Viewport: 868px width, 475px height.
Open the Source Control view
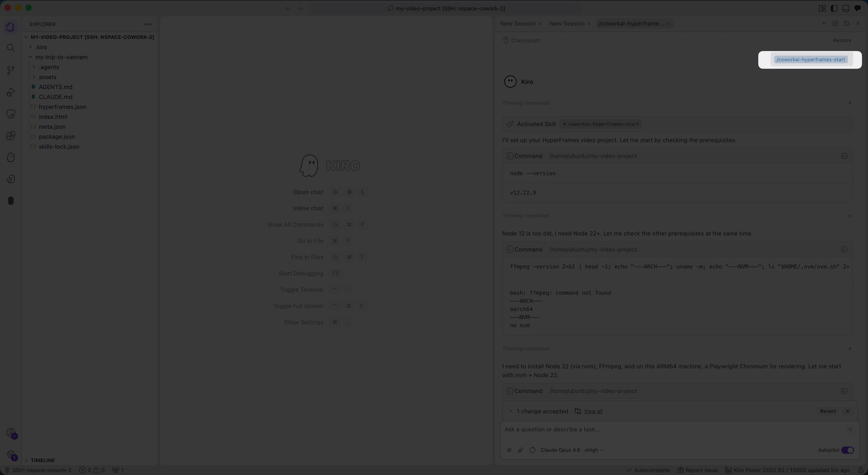click(x=11, y=70)
